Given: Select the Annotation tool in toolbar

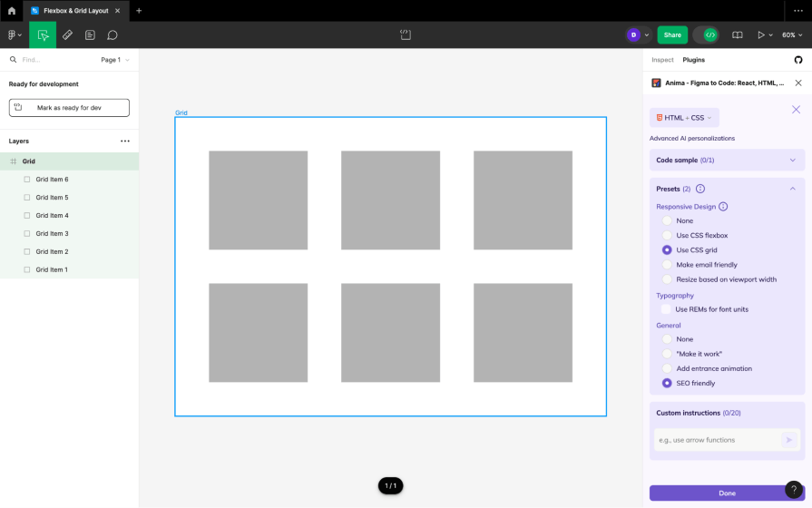Looking at the screenshot, I should (x=90, y=34).
